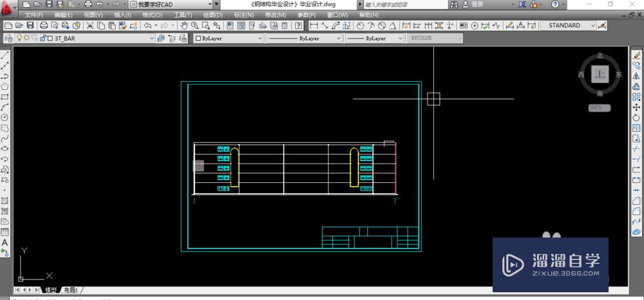Image resolution: width=644 pixels, height=300 pixels.
Task: Click the layout tabs first arrow
Action: tap(17, 290)
